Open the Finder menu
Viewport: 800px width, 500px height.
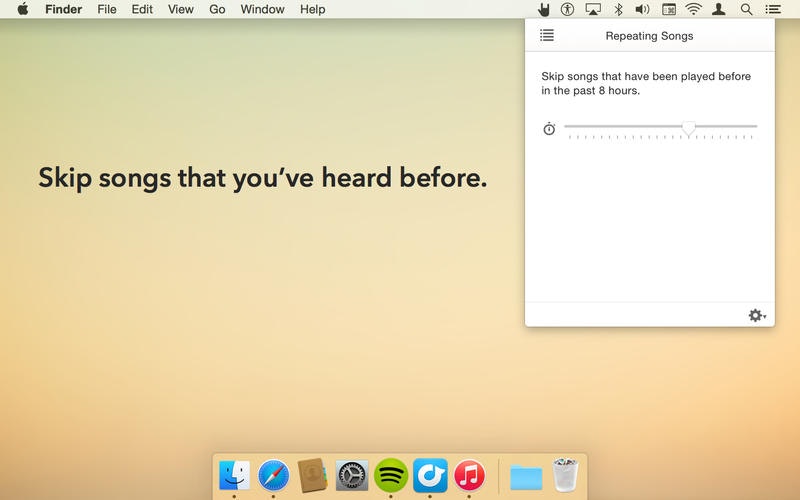click(63, 9)
